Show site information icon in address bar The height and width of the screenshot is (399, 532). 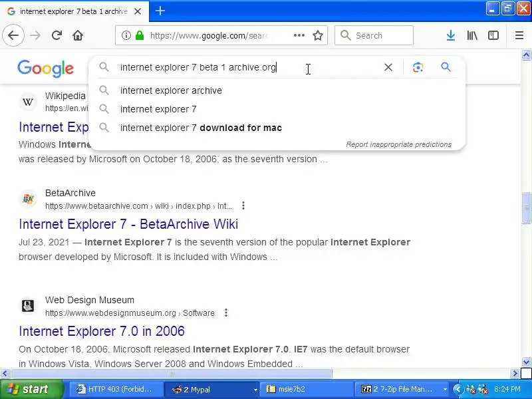pos(126,35)
